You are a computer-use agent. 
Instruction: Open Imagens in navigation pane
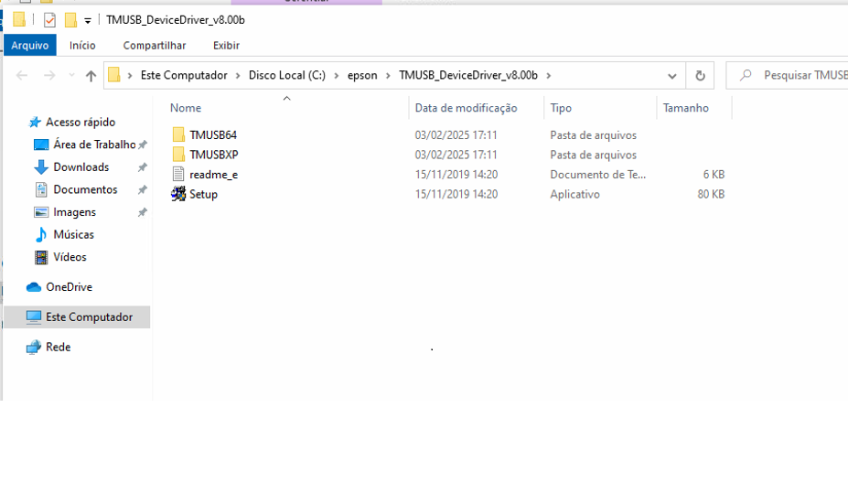point(75,212)
